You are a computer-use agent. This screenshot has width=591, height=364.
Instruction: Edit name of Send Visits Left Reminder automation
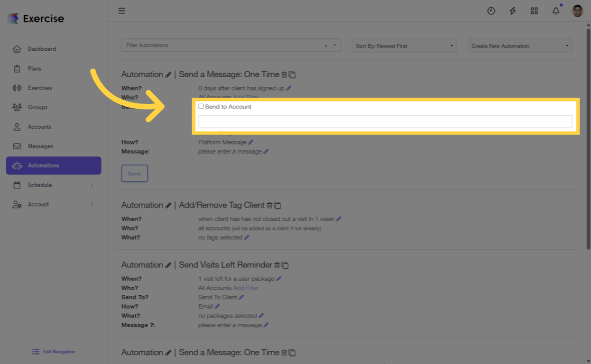pyautogui.click(x=168, y=265)
